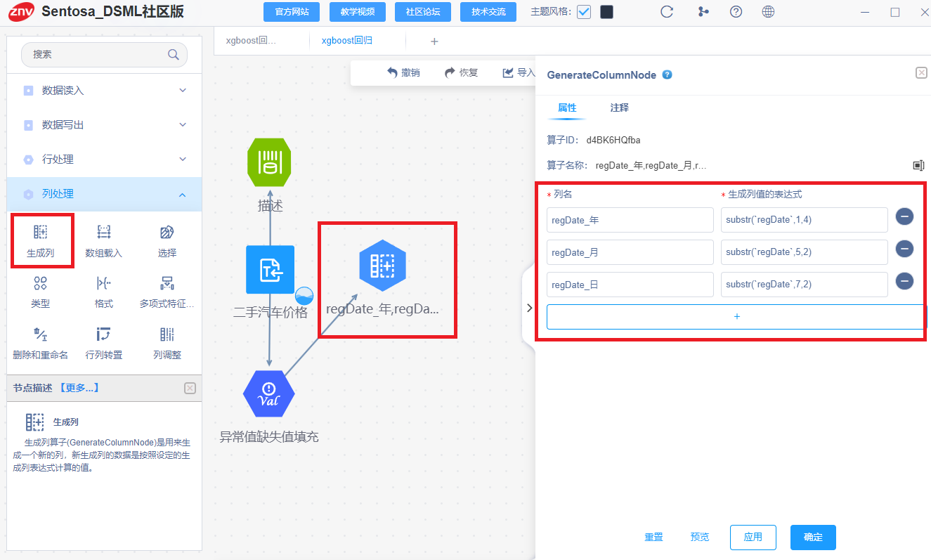Add a new column row with plus button

736,317
